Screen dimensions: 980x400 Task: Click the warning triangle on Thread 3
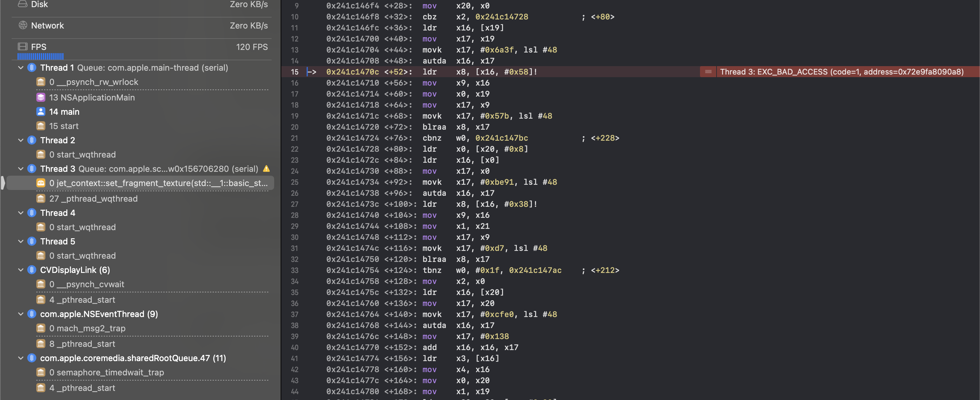[266, 169]
